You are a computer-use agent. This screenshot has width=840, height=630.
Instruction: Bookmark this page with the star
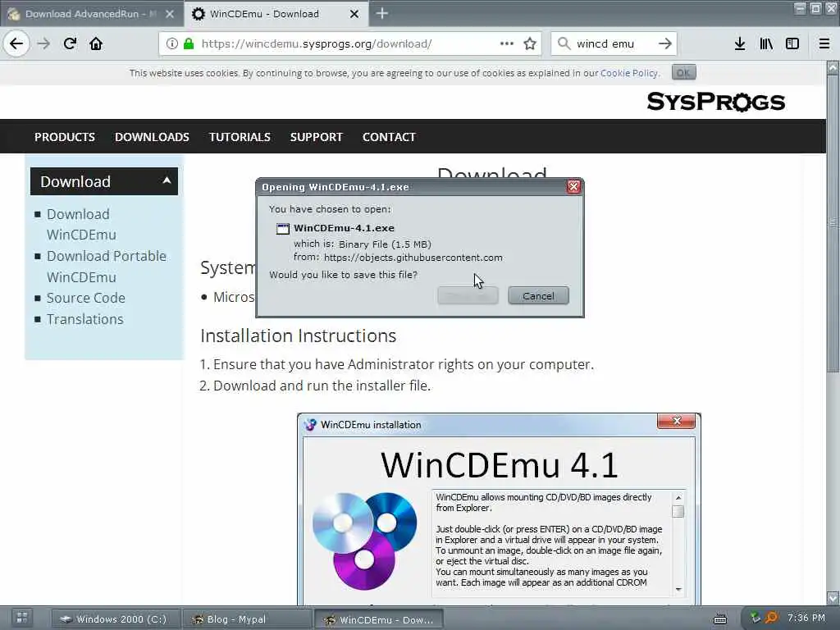(530, 43)
